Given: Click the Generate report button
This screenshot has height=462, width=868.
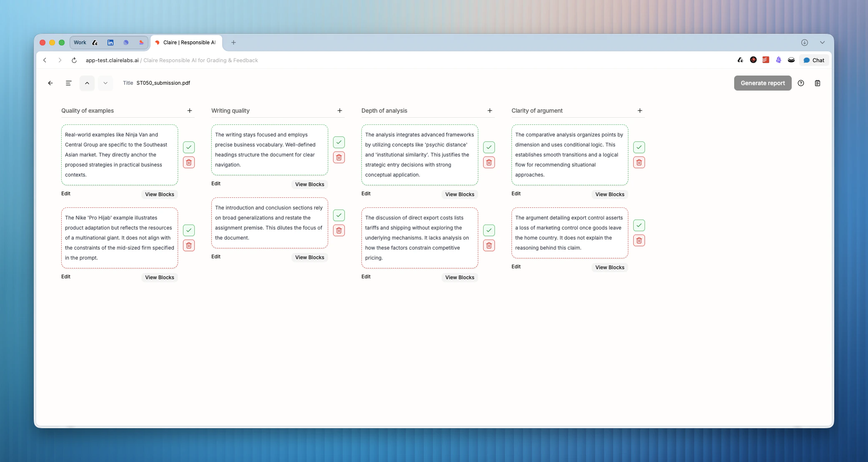Looking at the screenshot, I should 763,83.
